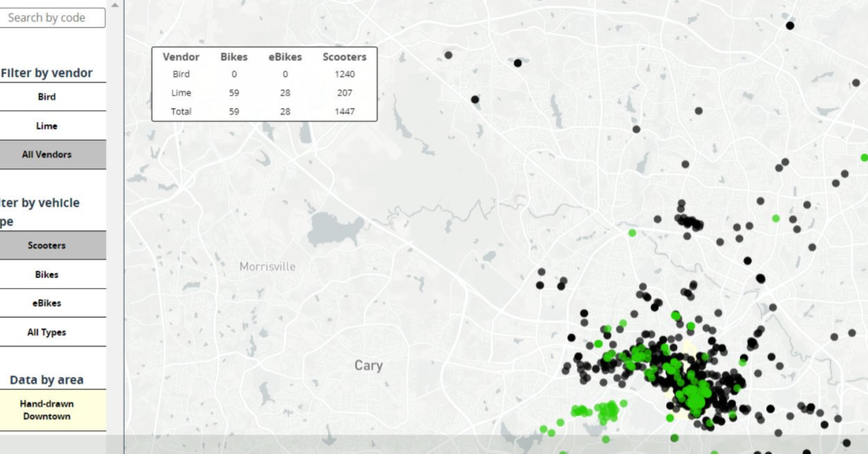Click the Bikes column header in table
This screenshot has height=454, width=868.
(x=234, y=57)
